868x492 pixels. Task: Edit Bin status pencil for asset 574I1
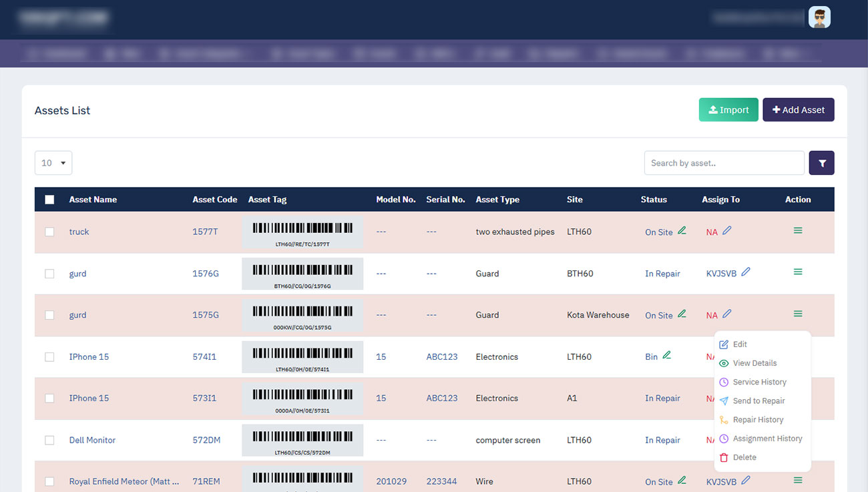[667, 355]
